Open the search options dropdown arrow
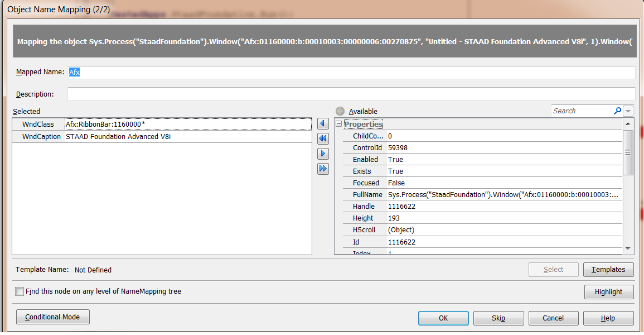Viewport: 644px width, 335px height. (x=628, y=111)
